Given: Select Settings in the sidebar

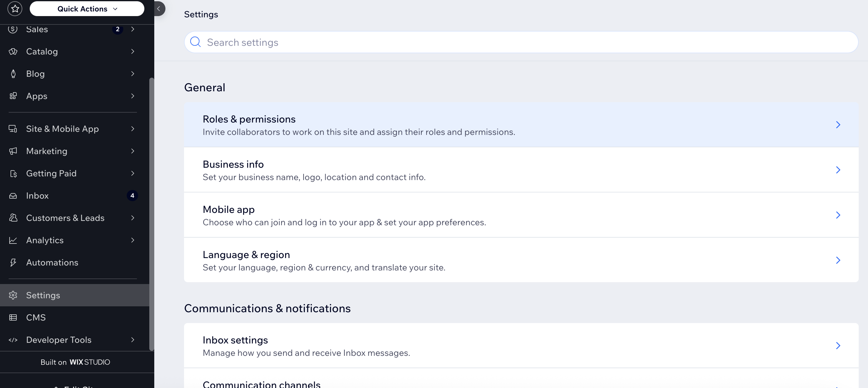Looking at the screenshot, I should point(75,295).
